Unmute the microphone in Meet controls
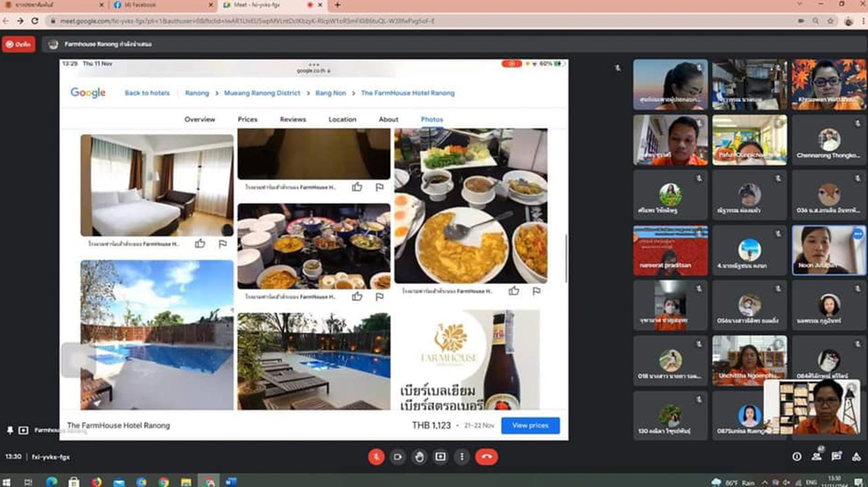 click(376, 457)
